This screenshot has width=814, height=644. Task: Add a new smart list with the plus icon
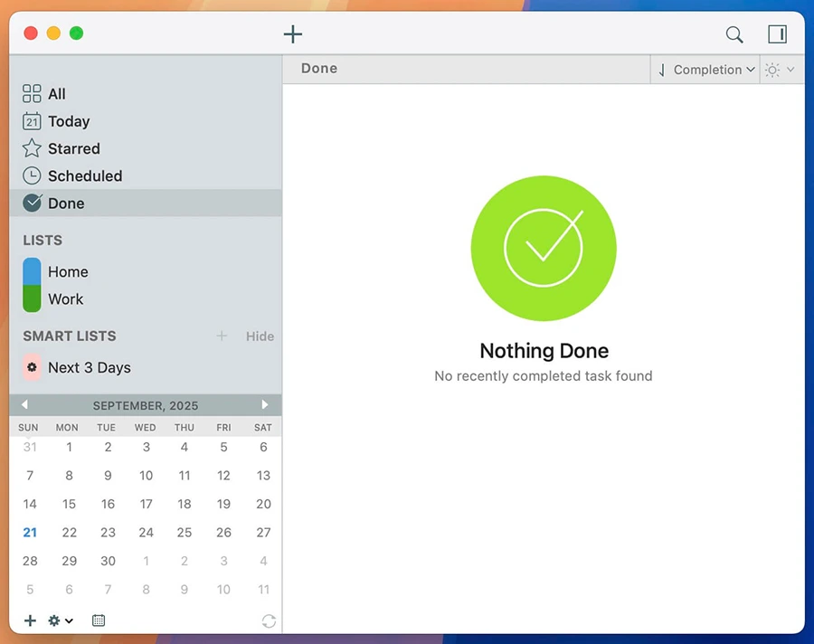point(222,336)
